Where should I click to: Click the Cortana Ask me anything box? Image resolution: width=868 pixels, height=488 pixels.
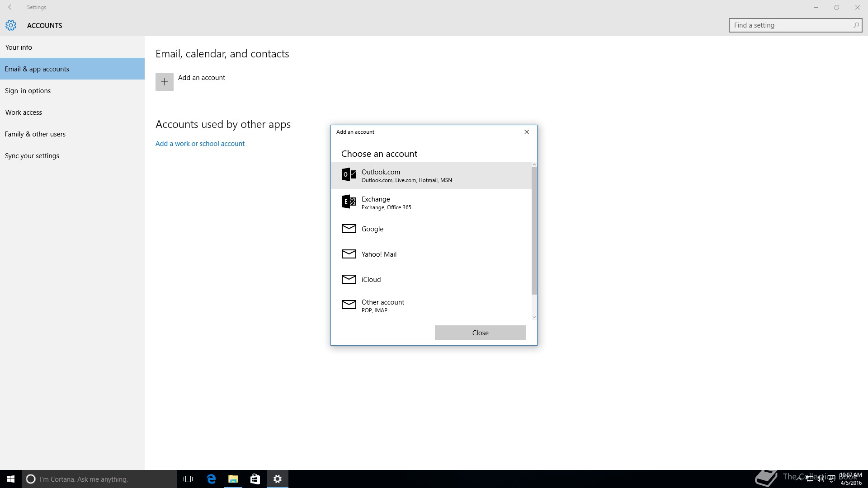99,479
